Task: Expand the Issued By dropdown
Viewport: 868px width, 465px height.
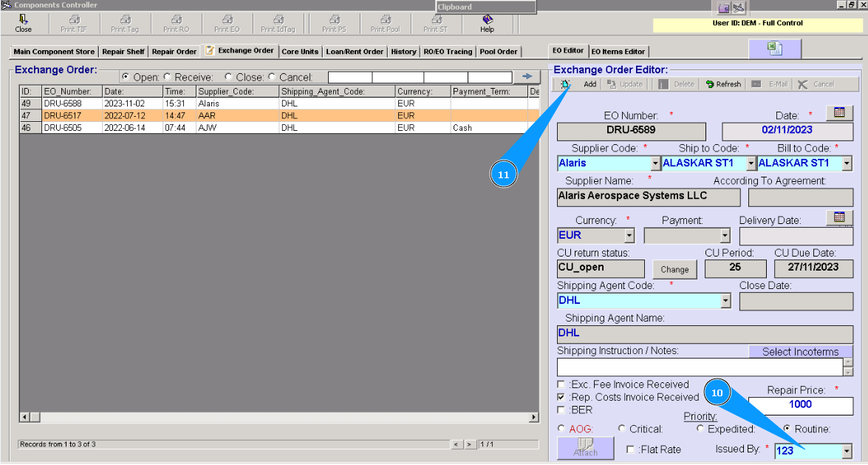Action: (x=847, y=451)
